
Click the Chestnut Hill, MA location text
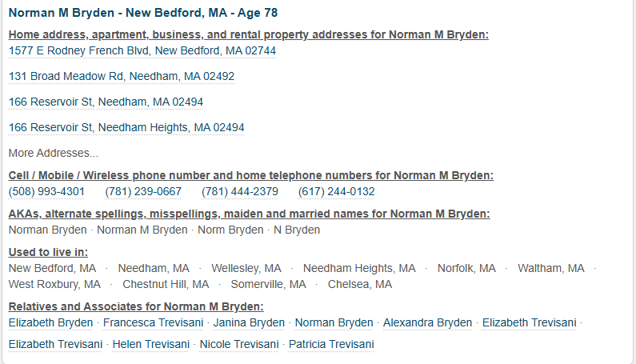(166, 284)
